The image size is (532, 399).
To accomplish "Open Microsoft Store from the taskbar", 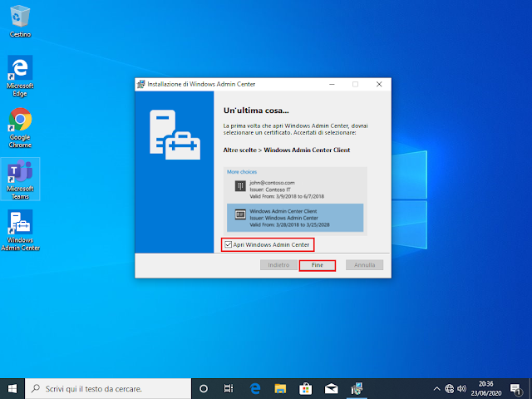I will pyautogui.click(x=306, y=388).
